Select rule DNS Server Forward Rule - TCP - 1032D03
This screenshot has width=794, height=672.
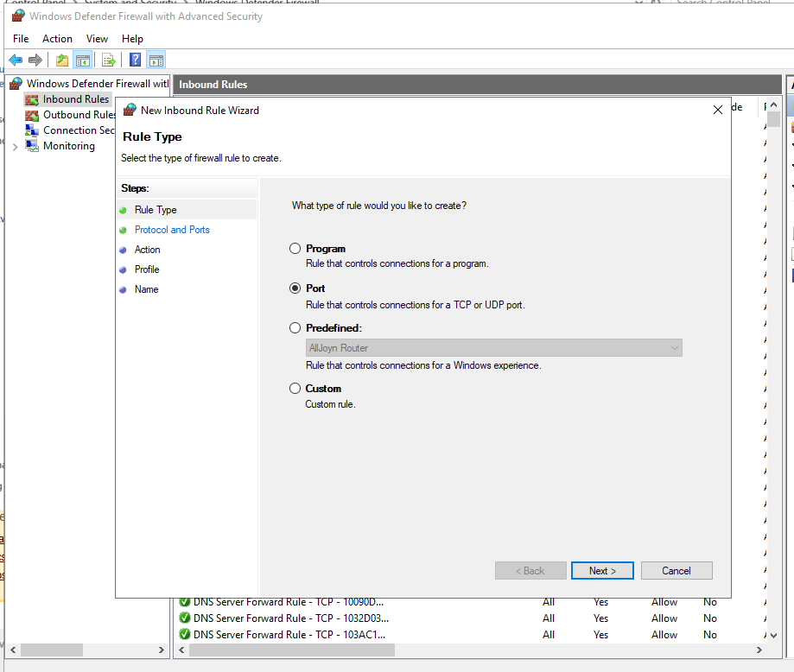pos(290,618)
